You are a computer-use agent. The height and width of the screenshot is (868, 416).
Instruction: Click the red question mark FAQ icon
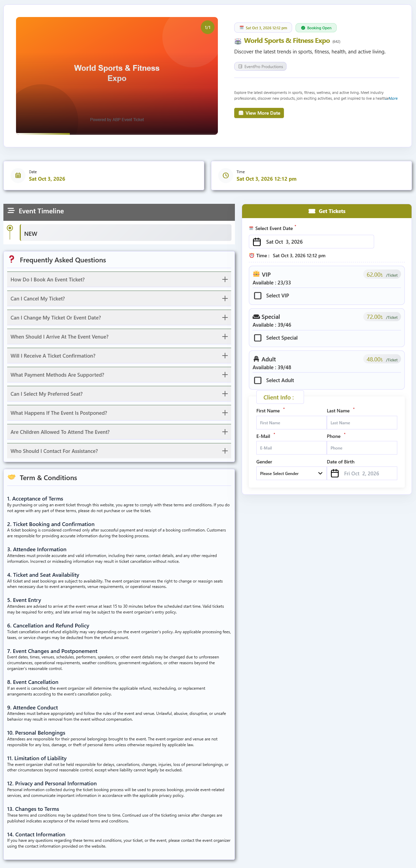[x=12, y=259]
